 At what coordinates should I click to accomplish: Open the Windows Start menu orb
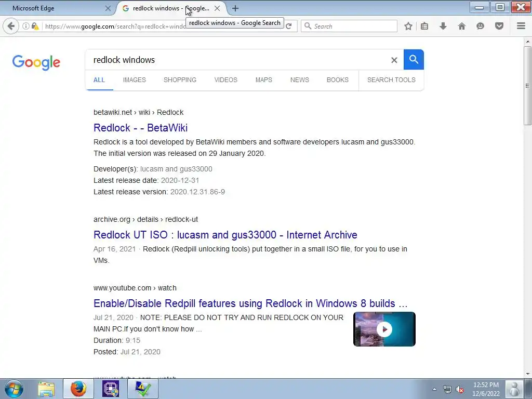tap(14, 389)
